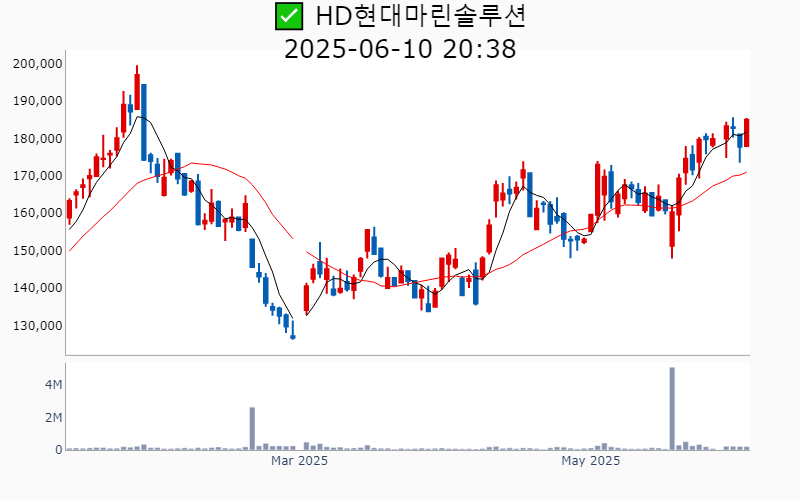This screenshot has width=800, height=500.
Task: Click the 170,000 price axis label
Action: click(37, 176)
